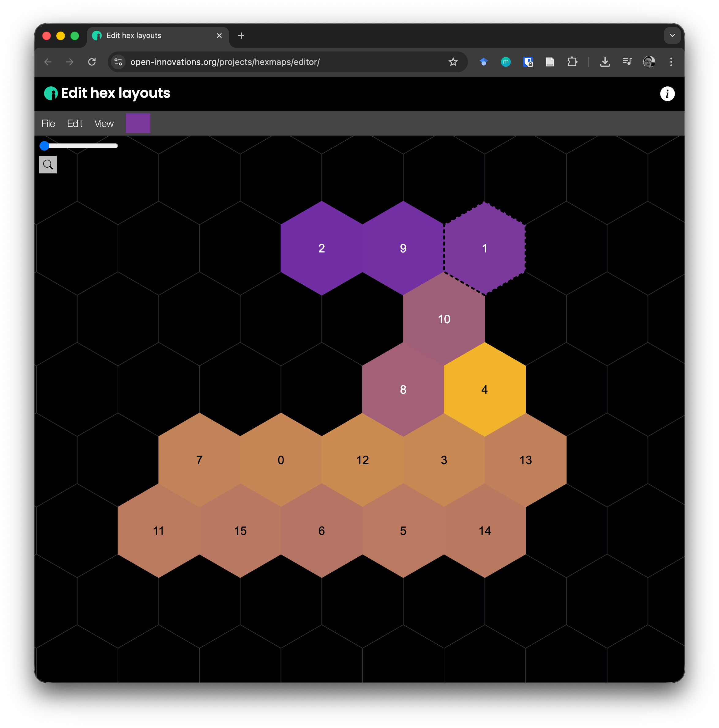Click the media controls icon

click(627, 62)
